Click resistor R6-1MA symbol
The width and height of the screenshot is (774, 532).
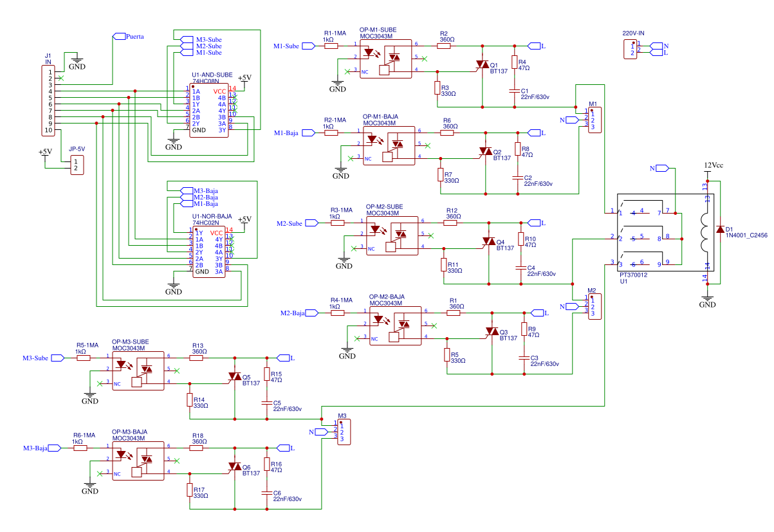point(80,447)
